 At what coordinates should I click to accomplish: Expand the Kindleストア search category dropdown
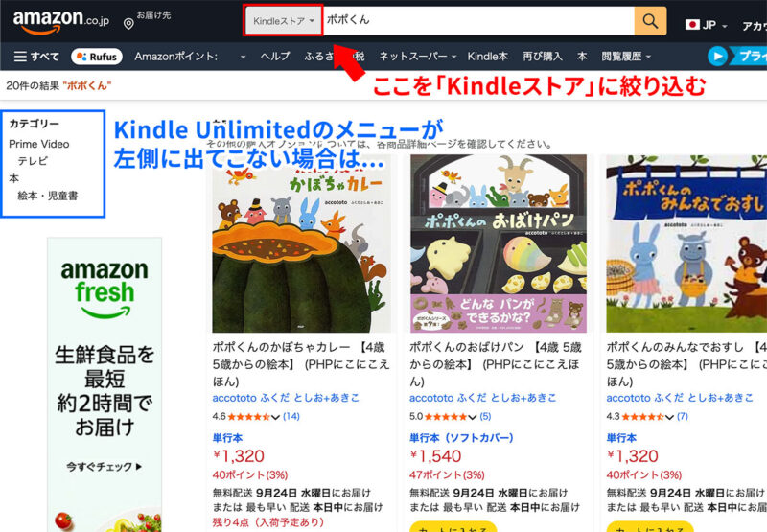click(283, 20)
